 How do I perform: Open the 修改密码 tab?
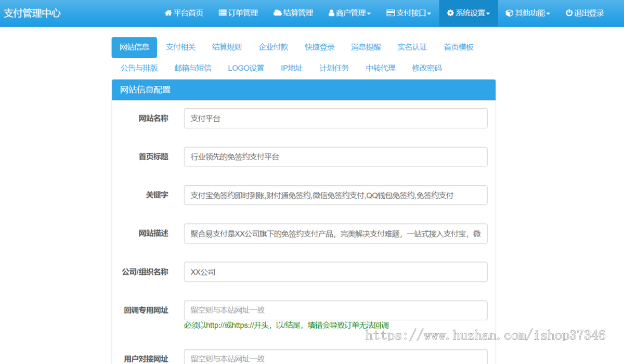[x=427, y=68]
